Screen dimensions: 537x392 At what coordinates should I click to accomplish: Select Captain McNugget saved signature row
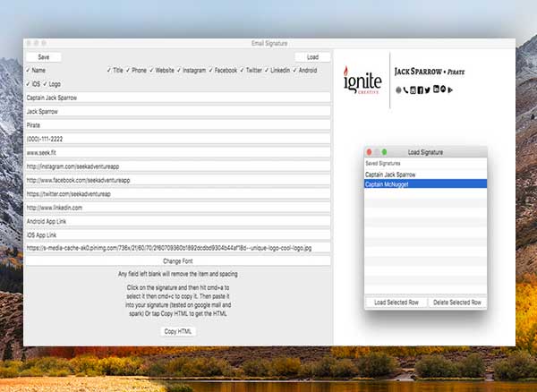tap(425, 184)
